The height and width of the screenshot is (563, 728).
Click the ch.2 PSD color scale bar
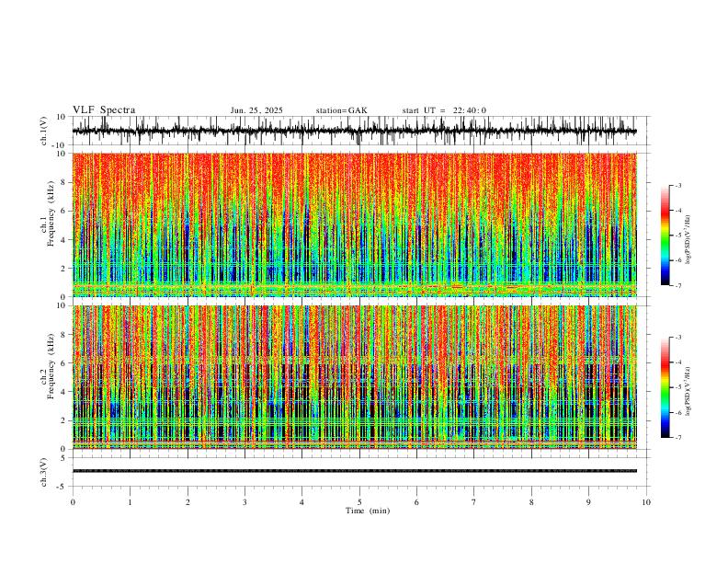[x=665, y=387]
